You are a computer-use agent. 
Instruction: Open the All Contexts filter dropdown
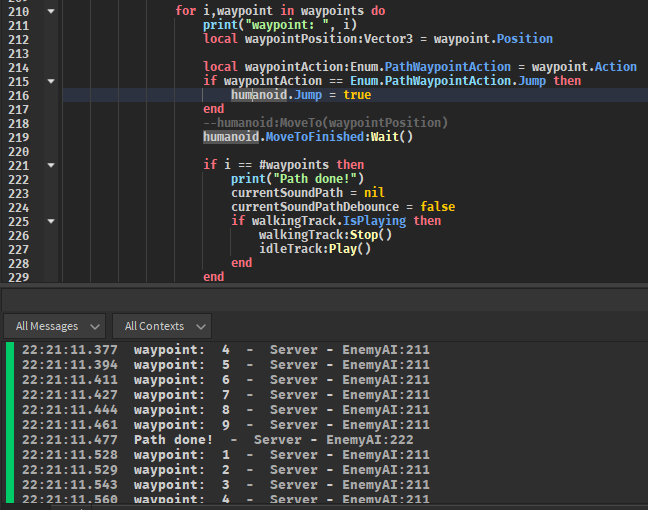(162, 326)
